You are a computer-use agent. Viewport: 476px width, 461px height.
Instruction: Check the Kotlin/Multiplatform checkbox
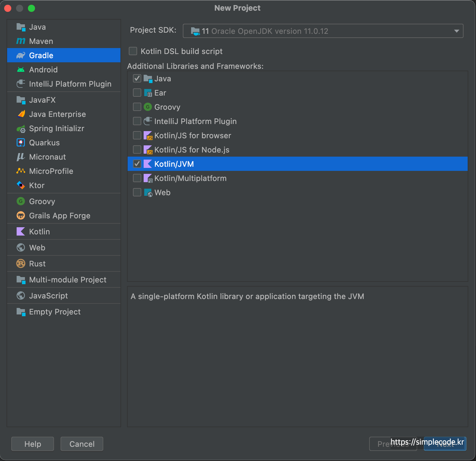pos(137,178)
